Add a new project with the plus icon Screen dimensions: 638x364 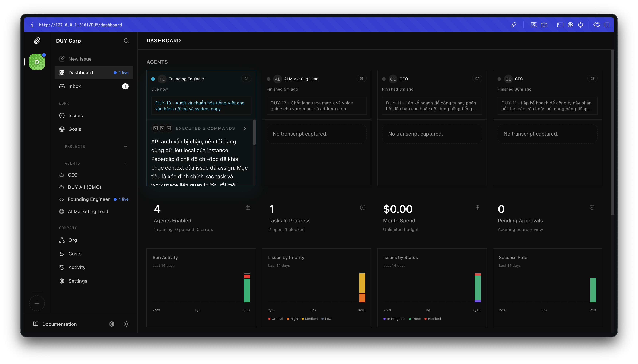coord(126,147)
